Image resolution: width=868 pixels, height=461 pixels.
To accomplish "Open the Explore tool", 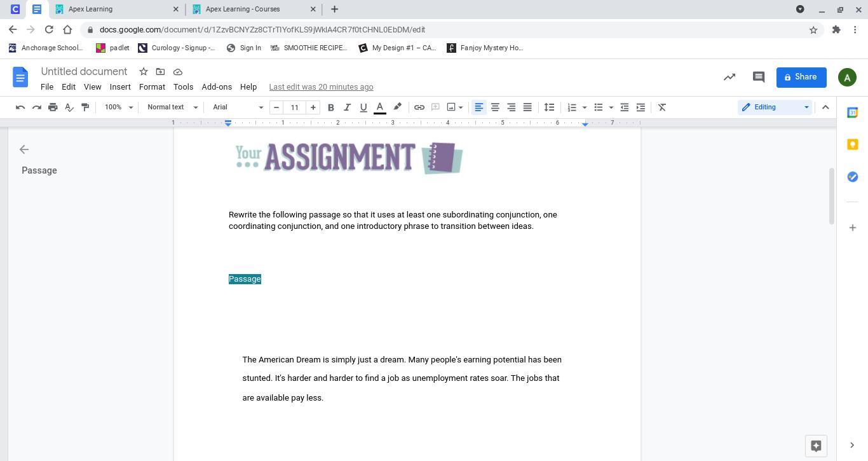I will (x=817, y=446).
